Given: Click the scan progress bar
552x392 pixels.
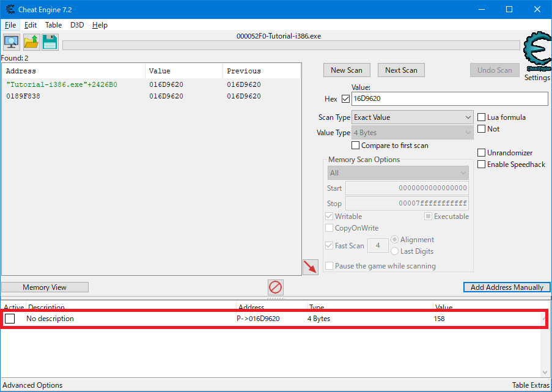Looking at the screenshot, I should tap(291, 45).
